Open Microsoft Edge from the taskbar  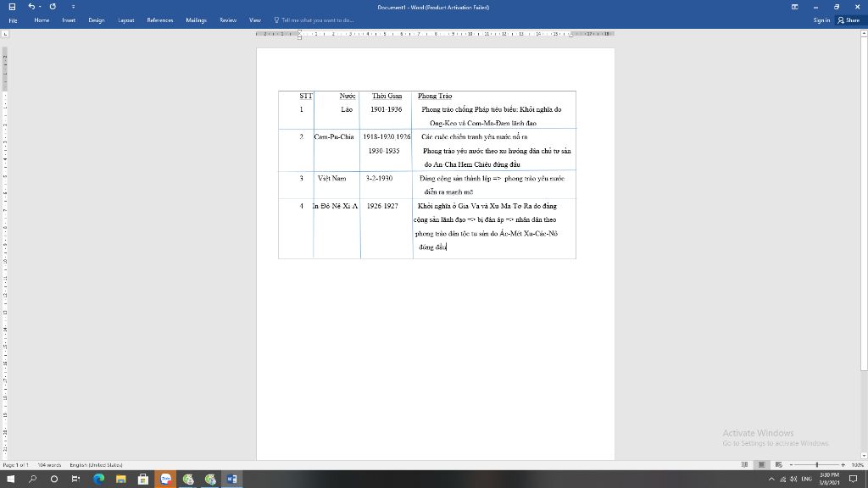[x=98, y=479]
